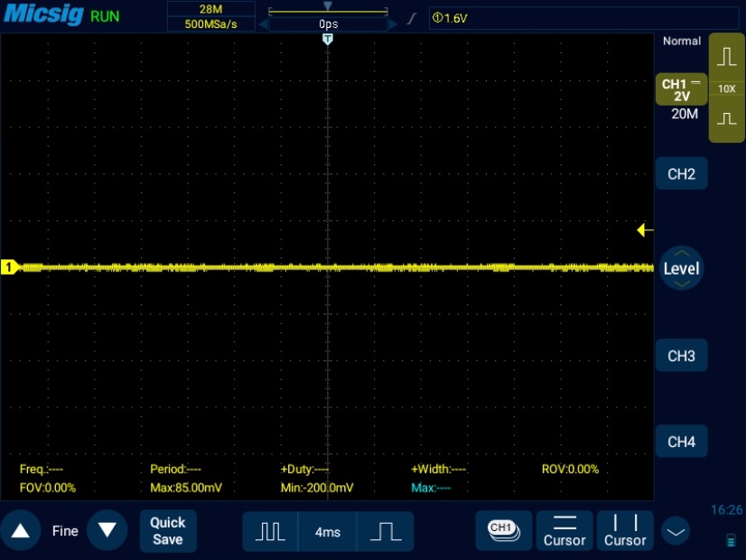Increase timebase with single-pulse icon
Viewport: 746px width, 560px height.
pyautogui.click(x=386, y=531)
